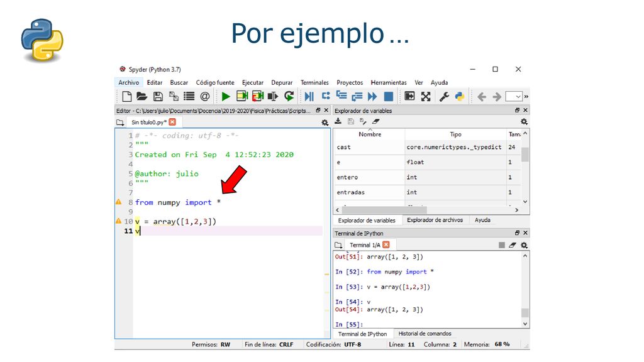Close the Terminal 1/A console tab
The image size is (644, 362).
pos(386,244)
